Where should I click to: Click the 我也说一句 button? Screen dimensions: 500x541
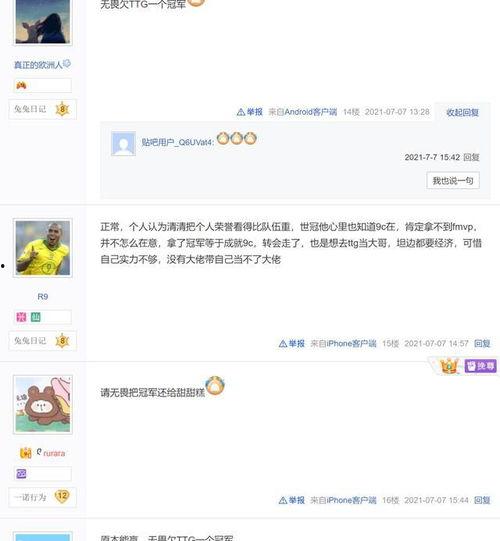click(x=453, y=180)
